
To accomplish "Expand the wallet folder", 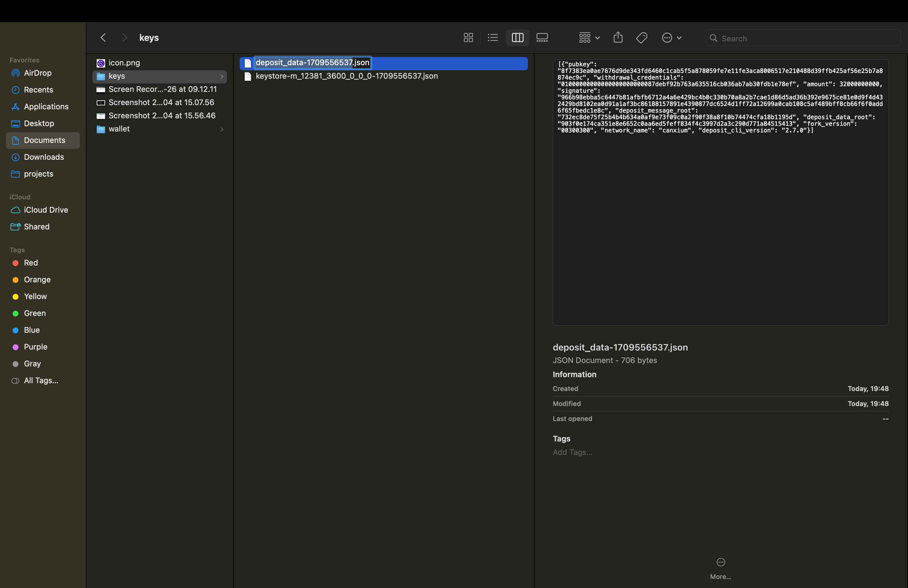I will 119,129.
